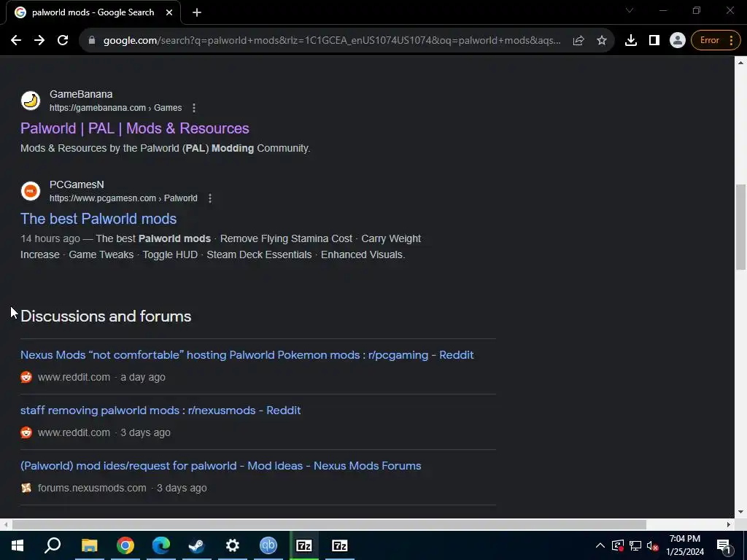Click the vertical scrollbar thumb
Image resolution: width=747 pixels, height=560 pixels.
tap(740, 227)
